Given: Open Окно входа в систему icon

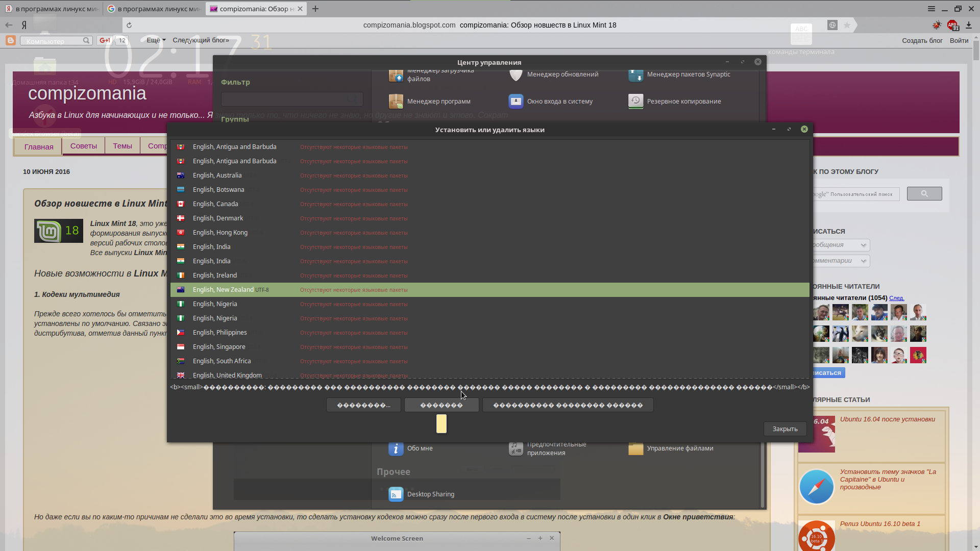Looking at the screenshot, I should pos(516,101).
